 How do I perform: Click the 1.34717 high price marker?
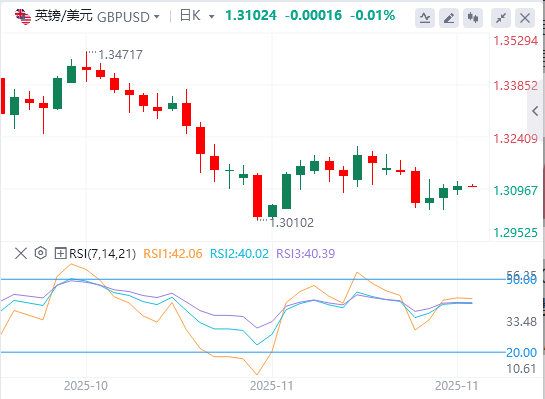120,55
